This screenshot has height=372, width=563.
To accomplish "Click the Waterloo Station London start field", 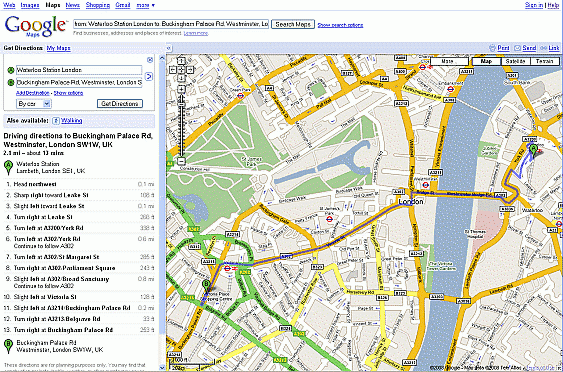I will 79,70.
